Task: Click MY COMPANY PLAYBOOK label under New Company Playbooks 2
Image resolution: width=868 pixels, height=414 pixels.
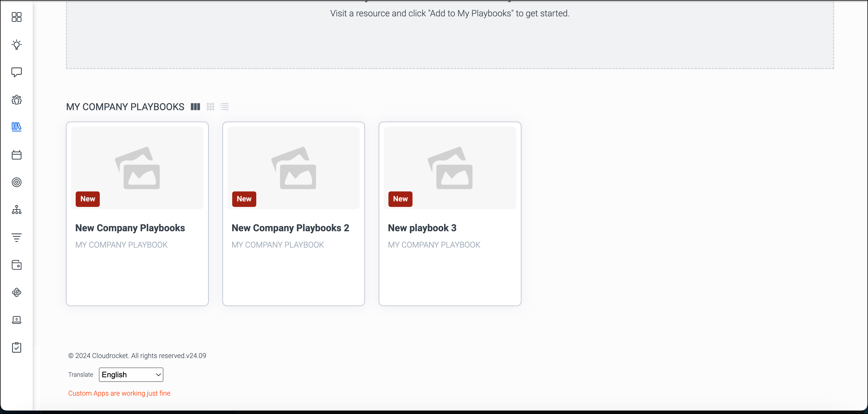Action: (x=278, y=245)
